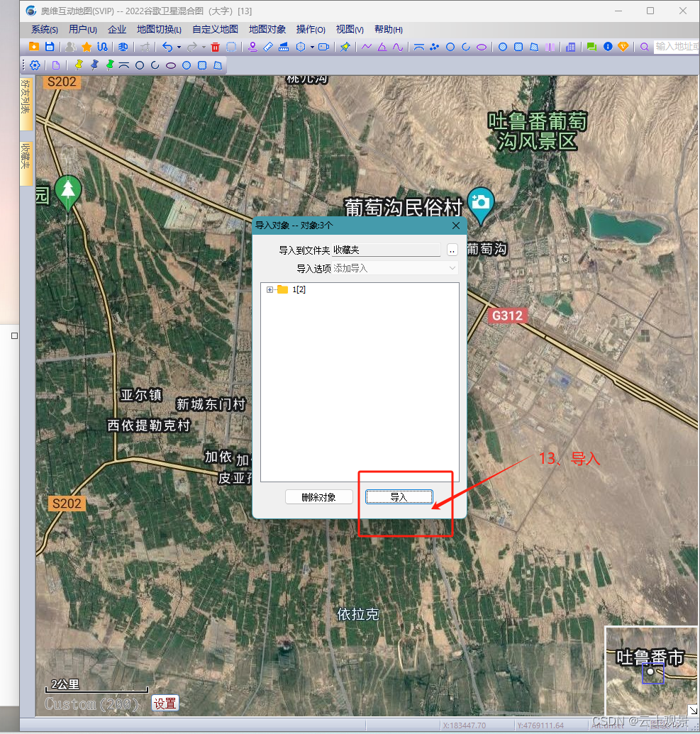Click the magnifier search icon

point(644,47)
